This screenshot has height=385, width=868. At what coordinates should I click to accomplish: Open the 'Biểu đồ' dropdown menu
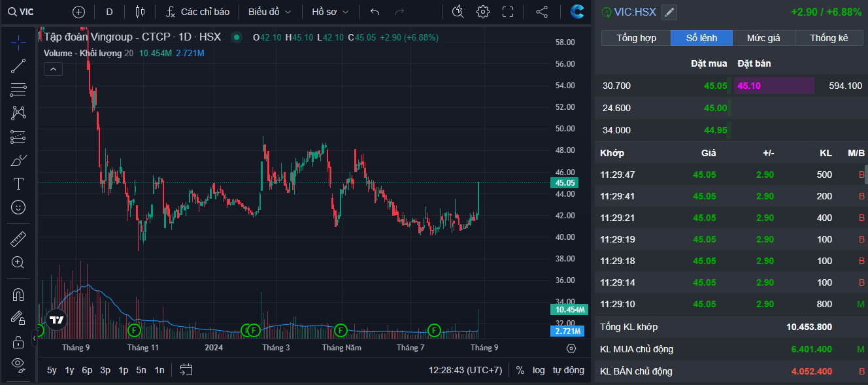(270, 12)
